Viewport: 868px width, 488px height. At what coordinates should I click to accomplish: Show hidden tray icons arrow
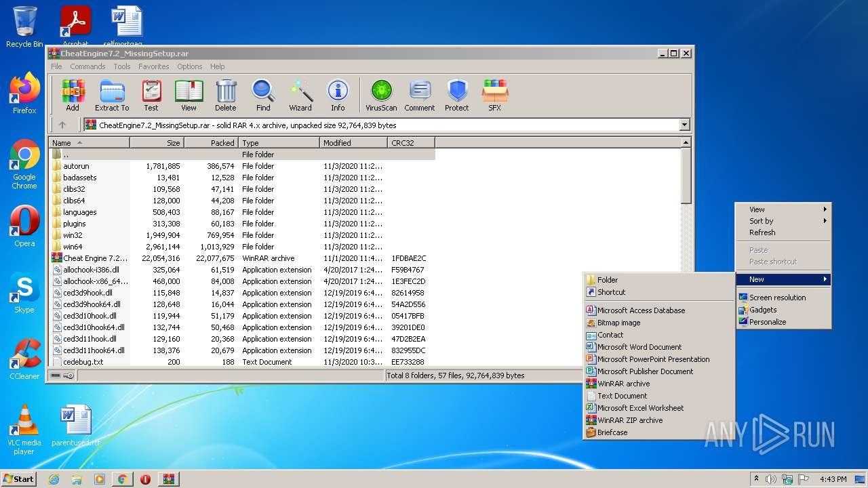pos(756,479)
